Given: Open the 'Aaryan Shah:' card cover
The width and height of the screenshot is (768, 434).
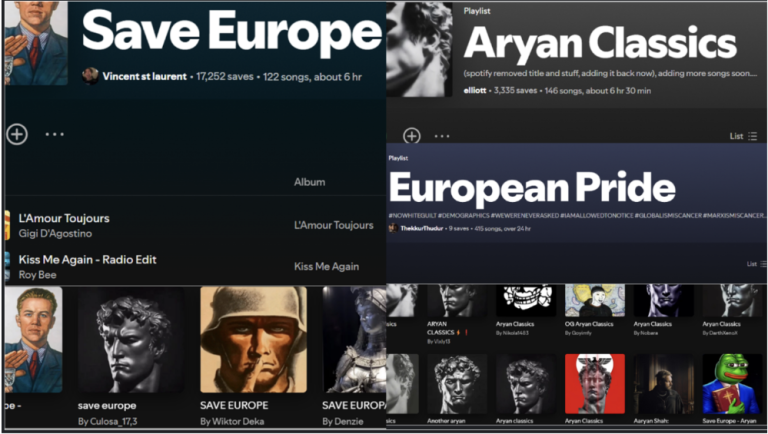Looking at the screenshot, I should click(x=664, y=384).
